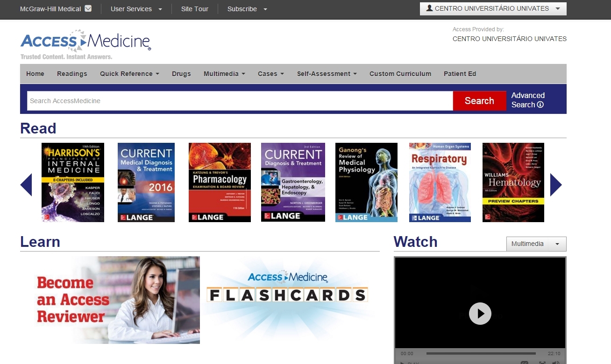Click the red Search button
611x364 pixels.
tap(479, 101)
